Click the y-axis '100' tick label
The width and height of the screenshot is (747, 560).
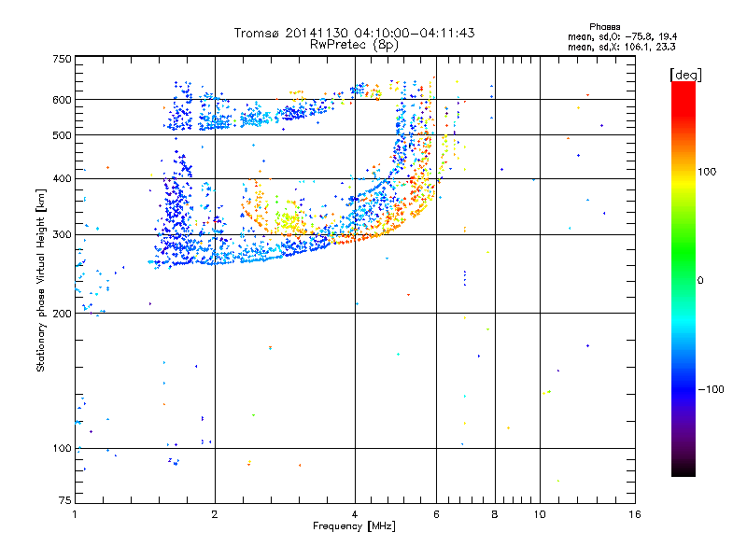pyautogui.click(x=62, y=449)
